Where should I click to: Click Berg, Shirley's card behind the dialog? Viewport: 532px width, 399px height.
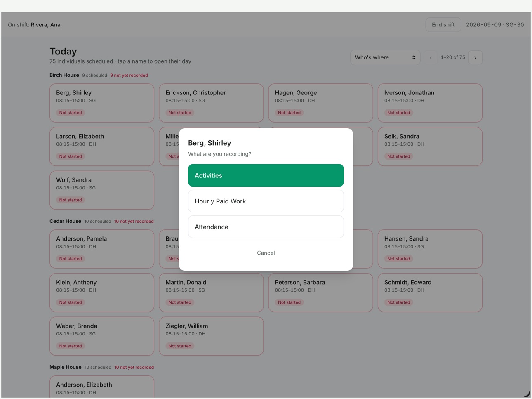coord(102,103)
